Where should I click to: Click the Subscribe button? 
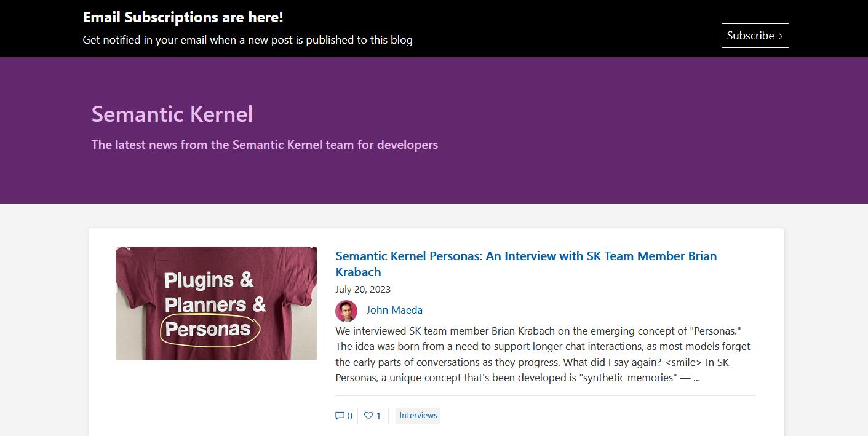coord(754,36)
